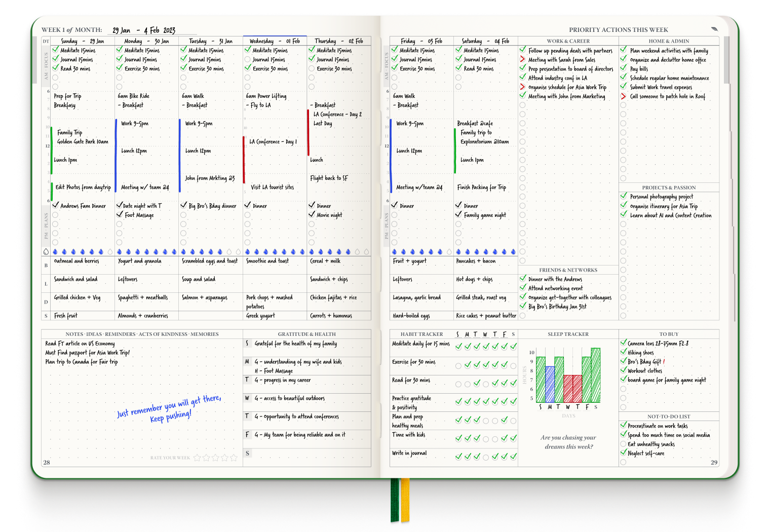The image size is (770, 532).
Task: Click red arrow beside Organise schedule for Asia Work Trip
Action: click(x=522, y=87)
